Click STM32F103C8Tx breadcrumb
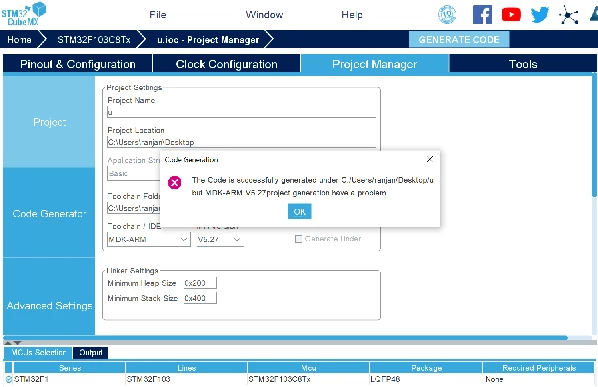598x387 pixels. tap(94, 40)
